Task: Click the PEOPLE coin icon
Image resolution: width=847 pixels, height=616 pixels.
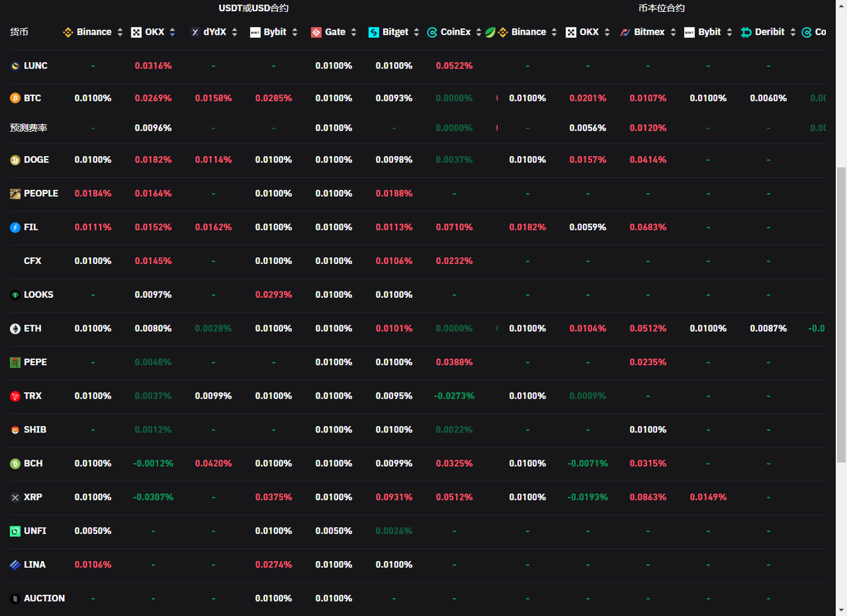Action: (x=15, y=193)
